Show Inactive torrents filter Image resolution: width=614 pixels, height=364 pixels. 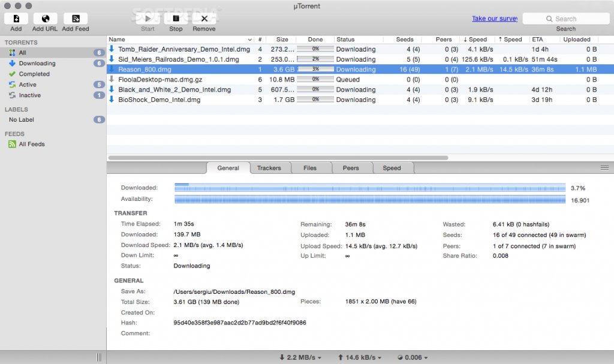[53, 95]
